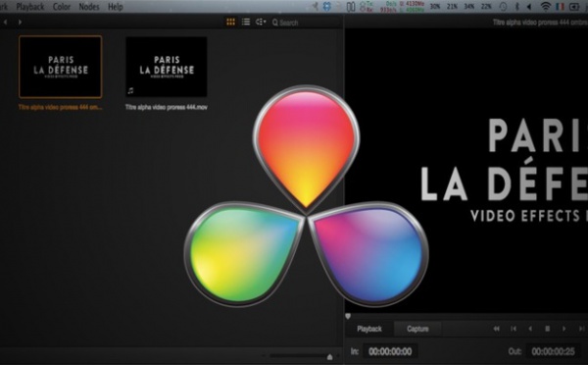Open the media pool sort options dropdown

click(261, 23)
